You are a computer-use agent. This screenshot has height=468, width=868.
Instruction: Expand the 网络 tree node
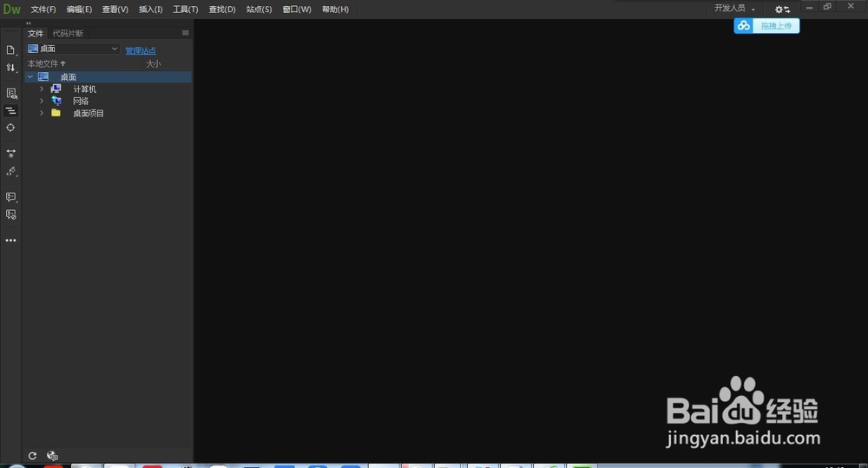42,101
